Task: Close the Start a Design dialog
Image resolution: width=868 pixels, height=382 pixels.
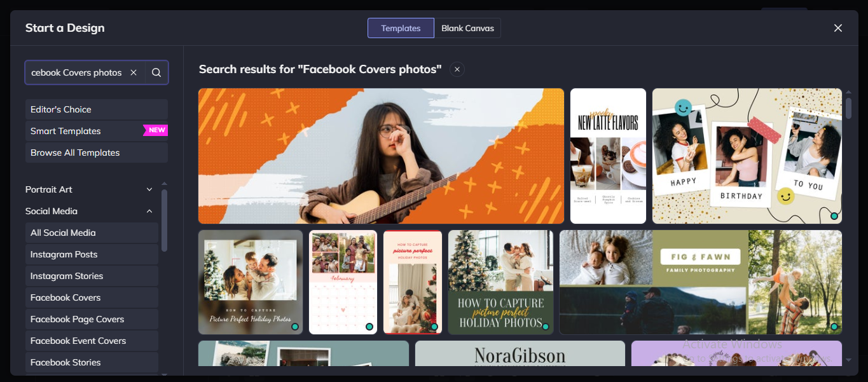Action: tap(837, 27)
